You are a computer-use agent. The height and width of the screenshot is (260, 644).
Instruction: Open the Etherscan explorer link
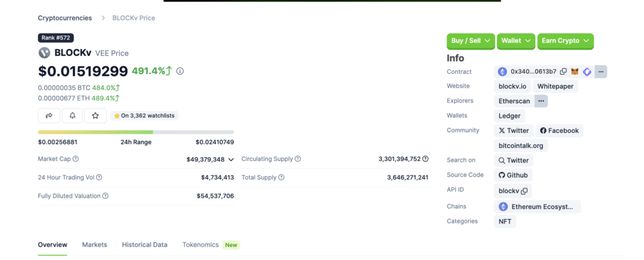(514, 101)
